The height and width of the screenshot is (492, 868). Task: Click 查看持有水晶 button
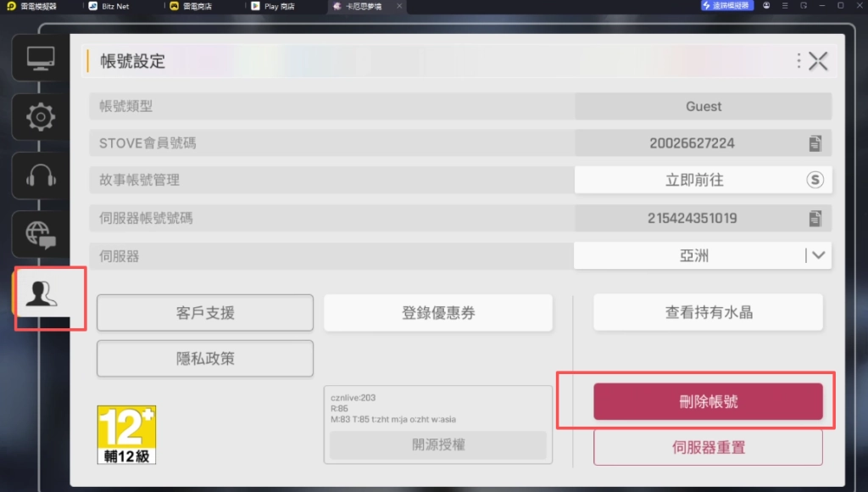pos(708,313)
